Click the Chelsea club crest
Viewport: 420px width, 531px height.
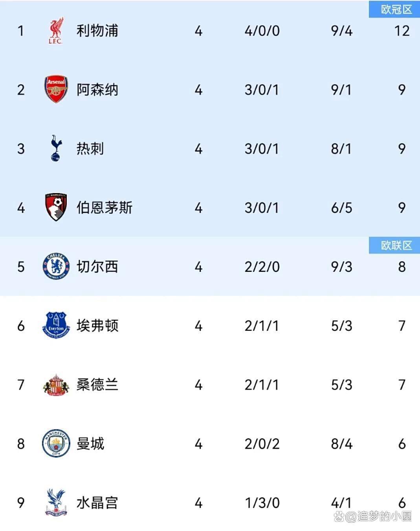tap(56, 266)
